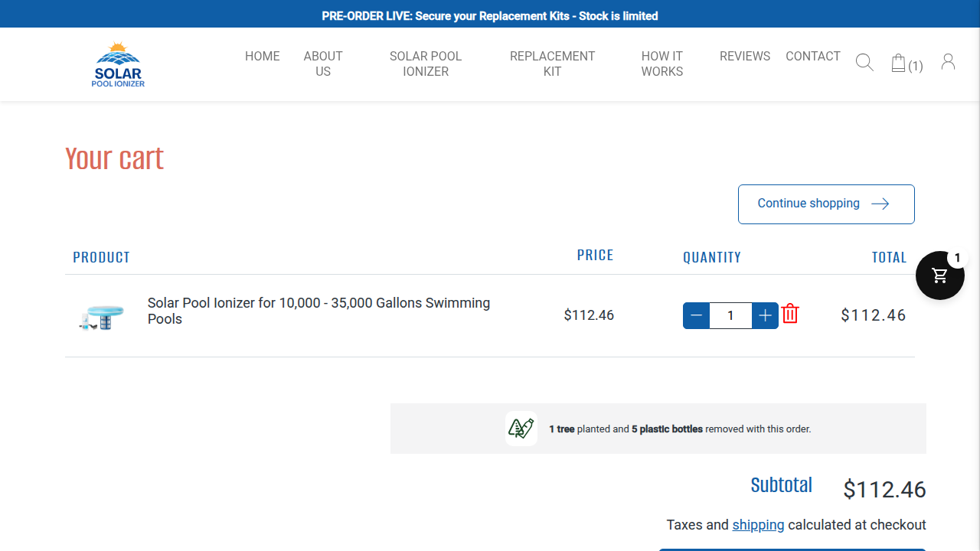Remove item with red trash icon
Image resolution: width=980 pixels, height=551 pixels.
click(x=790, y=315)
